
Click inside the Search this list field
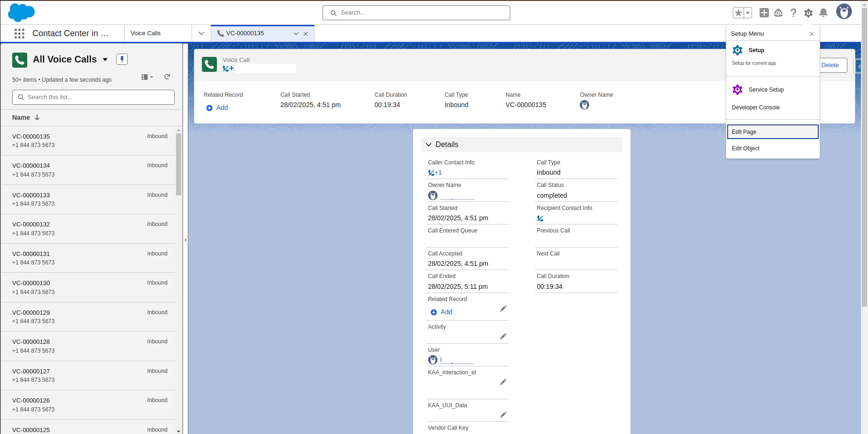tap(93, 97)
